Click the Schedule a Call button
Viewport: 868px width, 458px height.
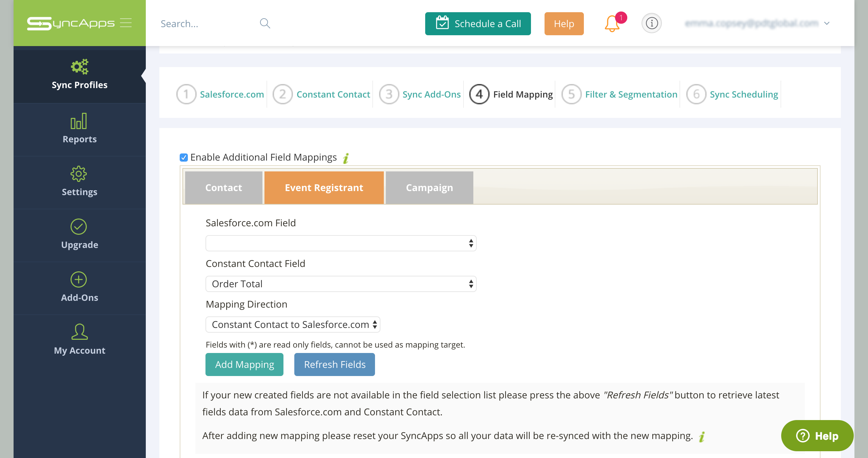pyautogui.click(x=478, y=24)
